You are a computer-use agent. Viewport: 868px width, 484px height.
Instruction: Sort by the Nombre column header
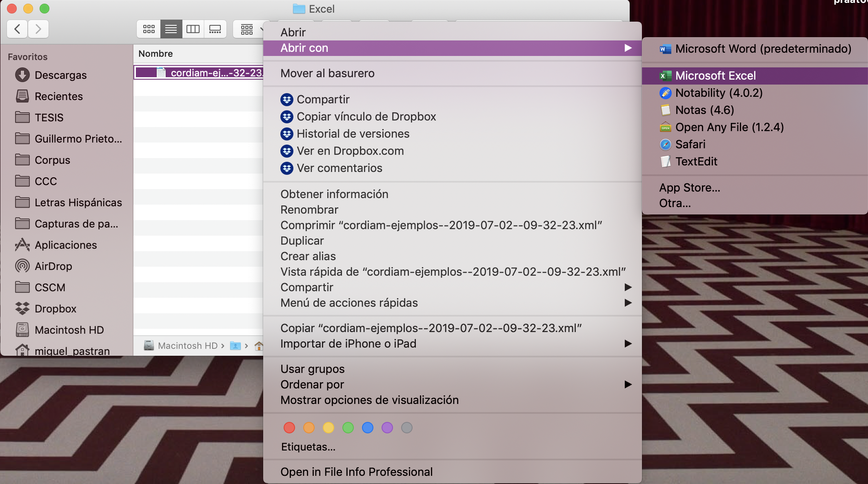tap(155, 54)
